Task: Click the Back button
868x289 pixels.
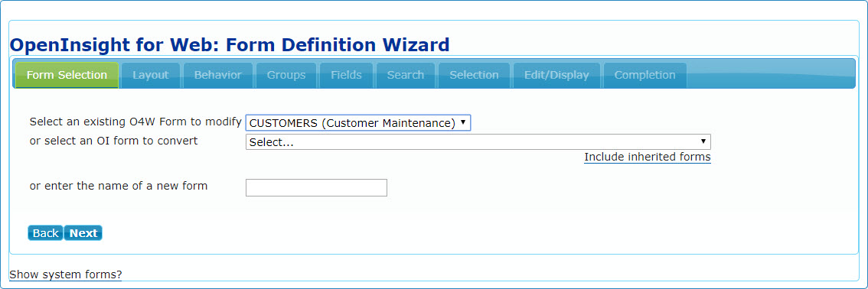Action: click(45, 233)
